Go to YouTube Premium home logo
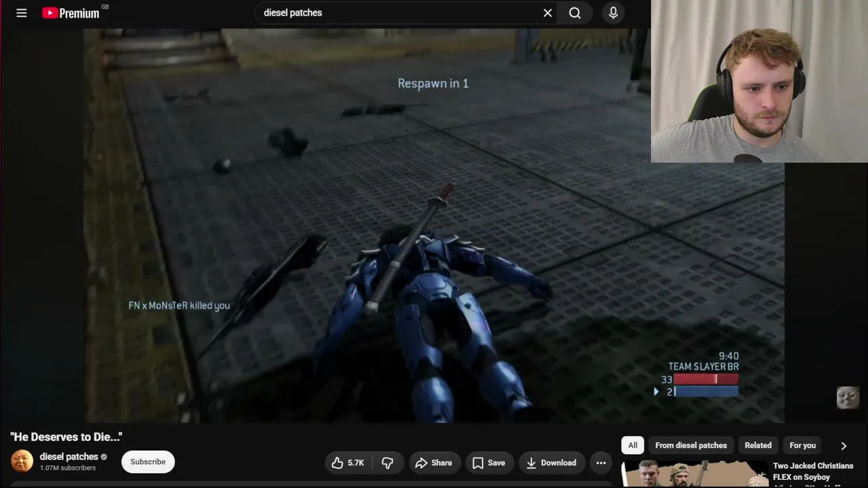 pos(71,13)
